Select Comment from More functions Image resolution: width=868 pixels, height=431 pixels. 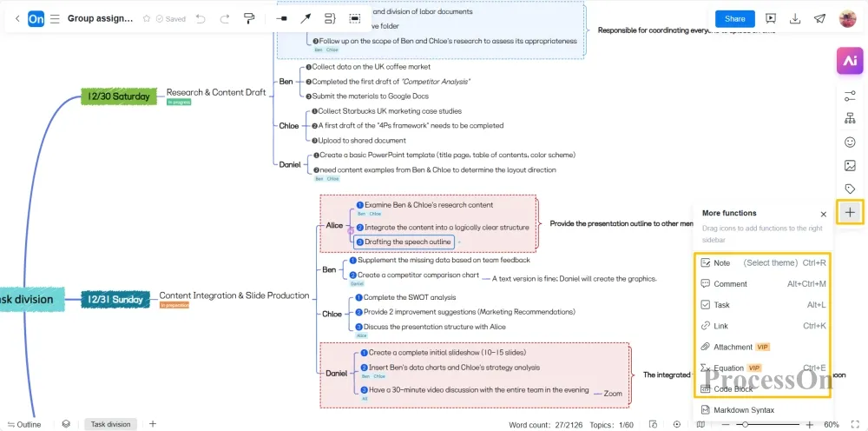[x=730, y=284]
